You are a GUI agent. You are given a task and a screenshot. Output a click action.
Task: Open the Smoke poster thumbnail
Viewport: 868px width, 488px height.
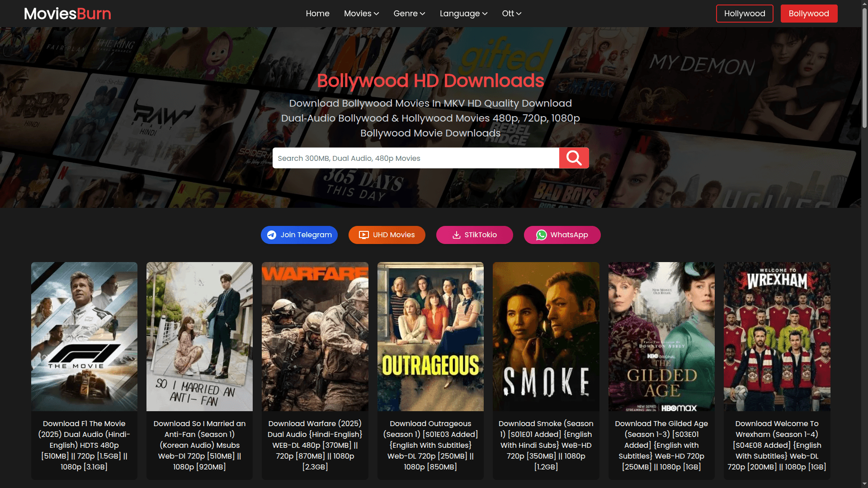click(x=546, y=337)
